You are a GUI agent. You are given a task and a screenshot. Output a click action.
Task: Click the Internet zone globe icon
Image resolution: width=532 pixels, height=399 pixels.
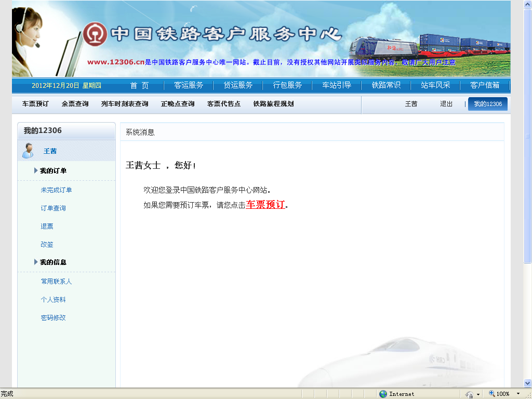pyautogui.click(x=383, y=394)
